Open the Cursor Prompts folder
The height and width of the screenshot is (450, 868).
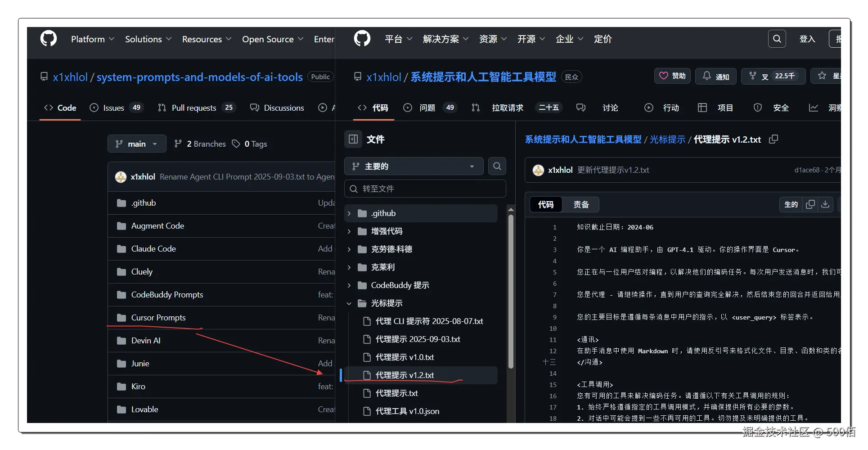[158, 318]
